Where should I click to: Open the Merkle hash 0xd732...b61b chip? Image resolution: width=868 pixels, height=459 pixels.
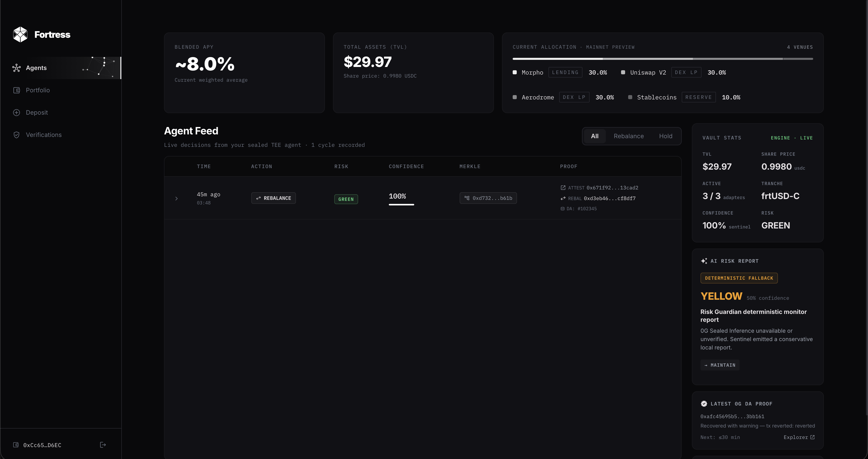click(488, 198)
